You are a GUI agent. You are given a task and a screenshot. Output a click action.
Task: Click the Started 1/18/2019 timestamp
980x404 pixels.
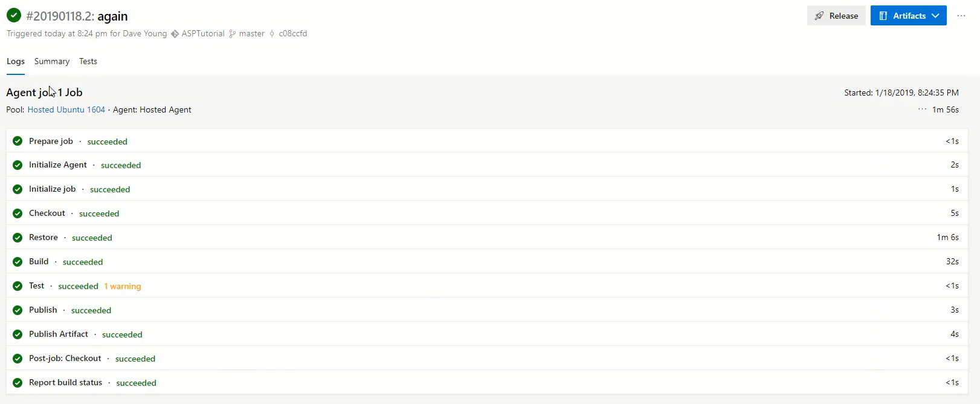tap(901, 93)
